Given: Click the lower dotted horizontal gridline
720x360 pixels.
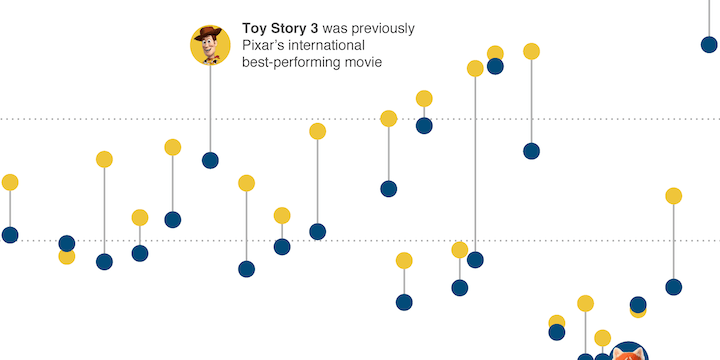Looking at the screenshot, I should (360, 240).
